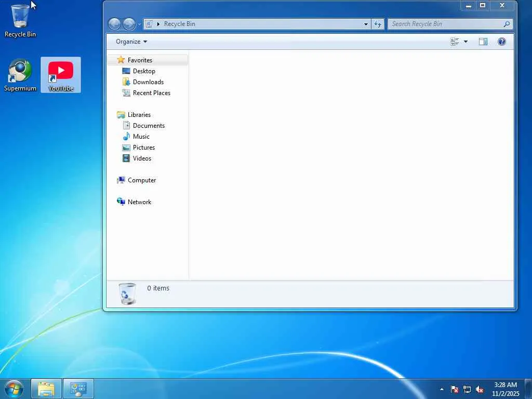532x399 pixels.
Task: Select Network in the navigation pane
Action: tap(139, 202)
